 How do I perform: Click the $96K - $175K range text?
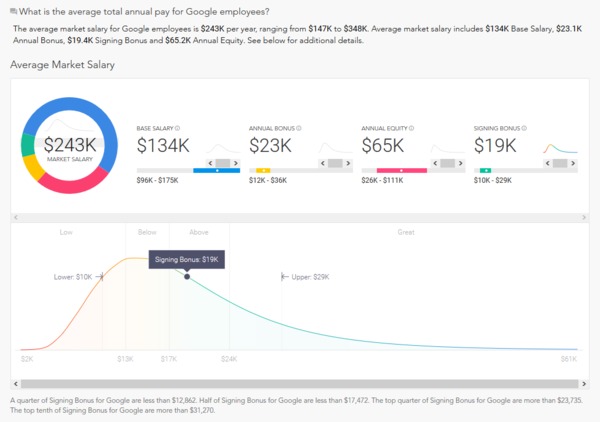(x=157, y=180)
